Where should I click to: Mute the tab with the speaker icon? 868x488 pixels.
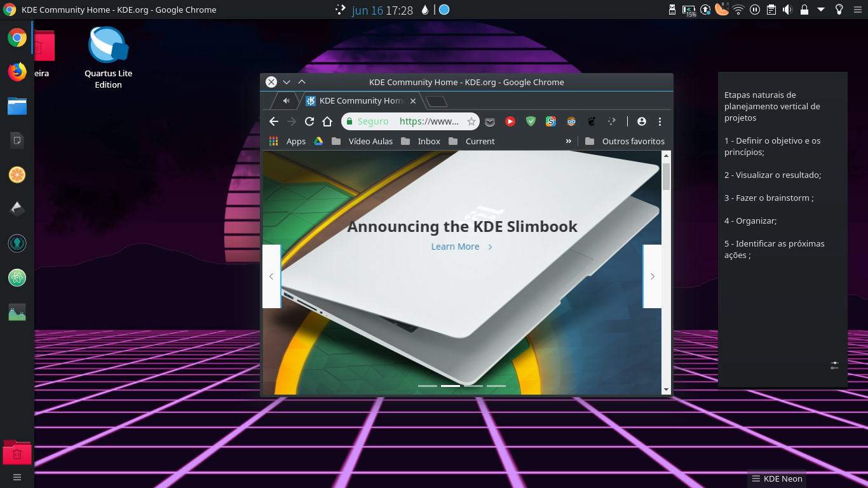click(286, 100)
